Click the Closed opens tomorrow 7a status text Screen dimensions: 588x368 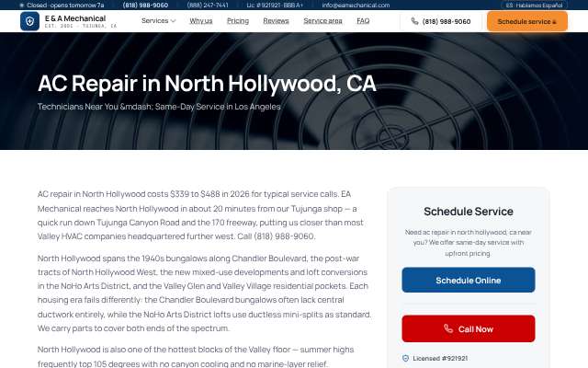[x=65, y=6]
